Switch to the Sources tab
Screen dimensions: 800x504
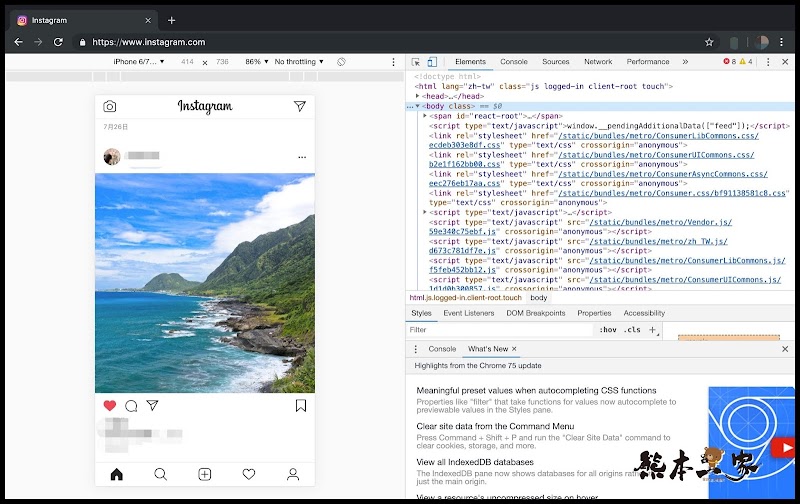[x=556, y=62]
